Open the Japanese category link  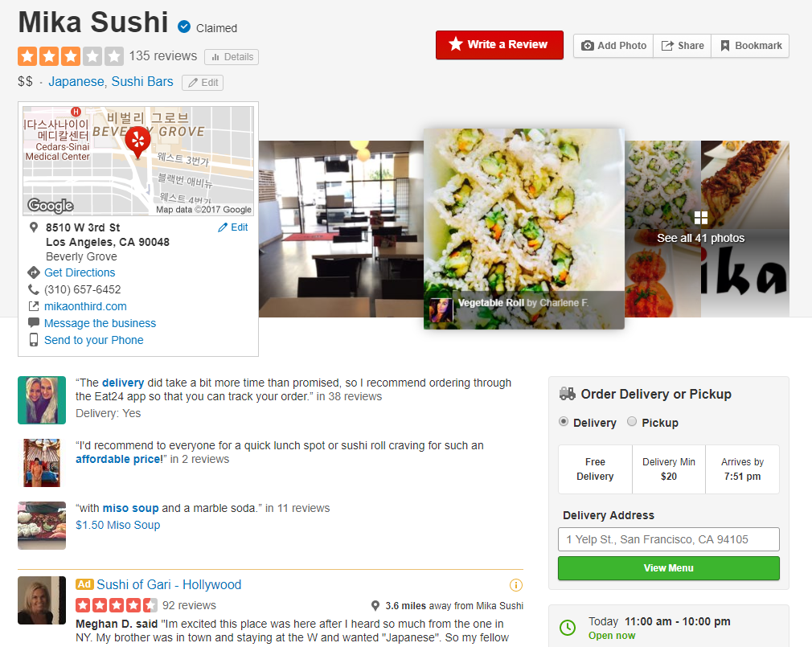point(76,82)
